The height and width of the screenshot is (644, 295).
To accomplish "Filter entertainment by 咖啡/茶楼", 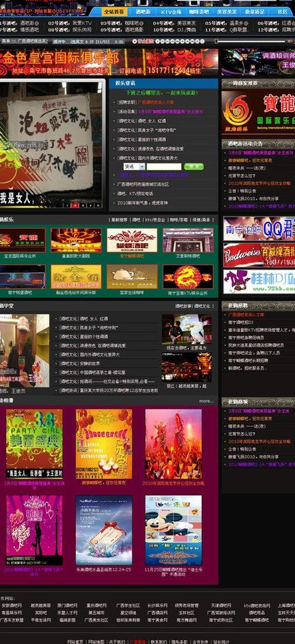I will click(178, 220).
